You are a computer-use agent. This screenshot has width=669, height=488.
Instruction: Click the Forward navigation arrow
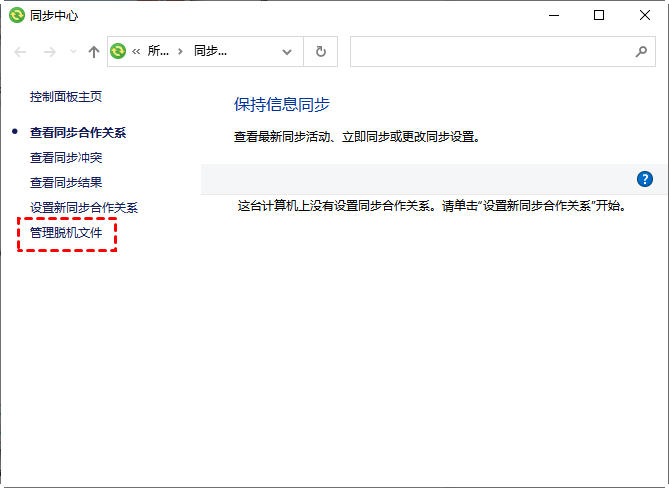point(49,51)
